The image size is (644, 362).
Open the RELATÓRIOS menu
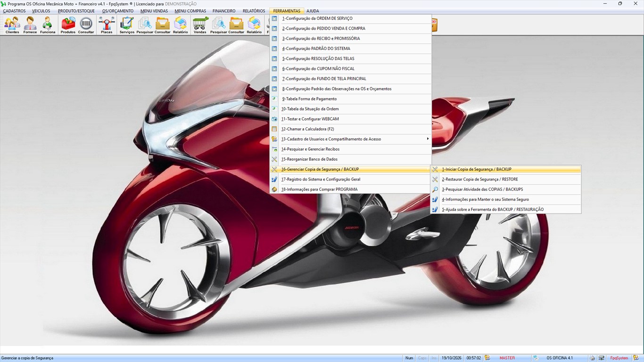tap(254, 11)
